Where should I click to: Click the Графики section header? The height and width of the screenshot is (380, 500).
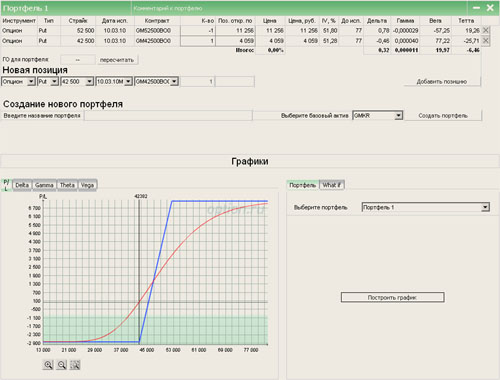[250, 161]
